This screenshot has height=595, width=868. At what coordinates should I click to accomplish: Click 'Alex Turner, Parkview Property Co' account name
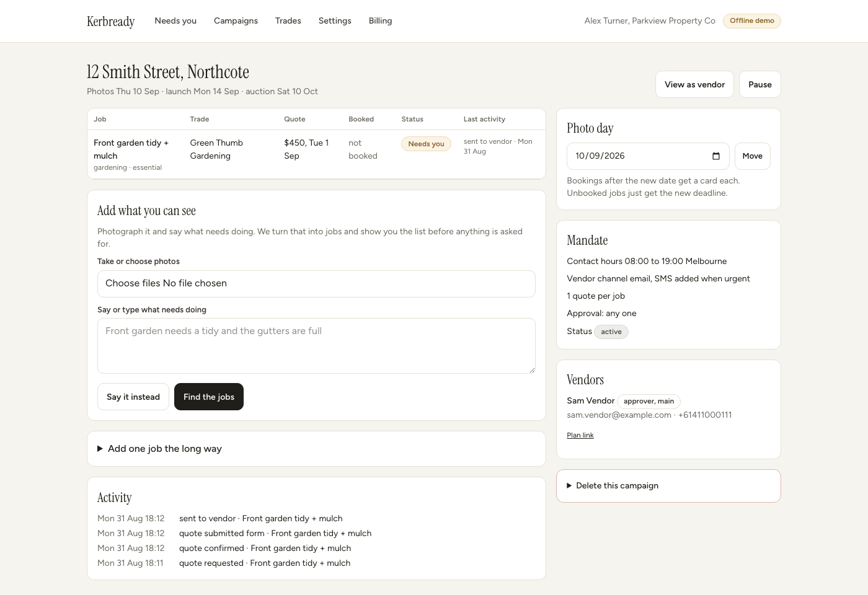(x=650, y=21)
